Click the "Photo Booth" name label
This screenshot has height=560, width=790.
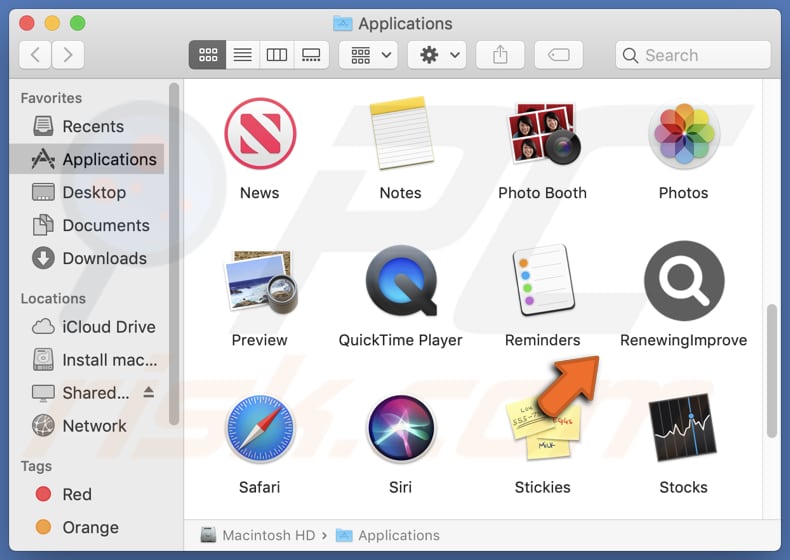click(x=543, y=193)
